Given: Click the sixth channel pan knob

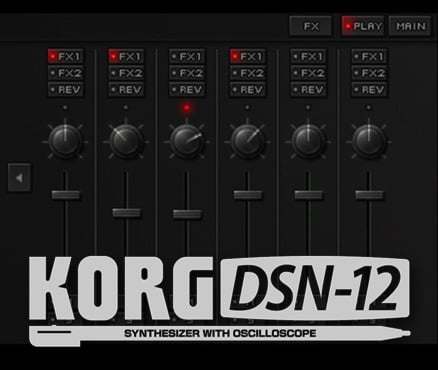Looking at the screenshot, I should click(x=369, y=141).
